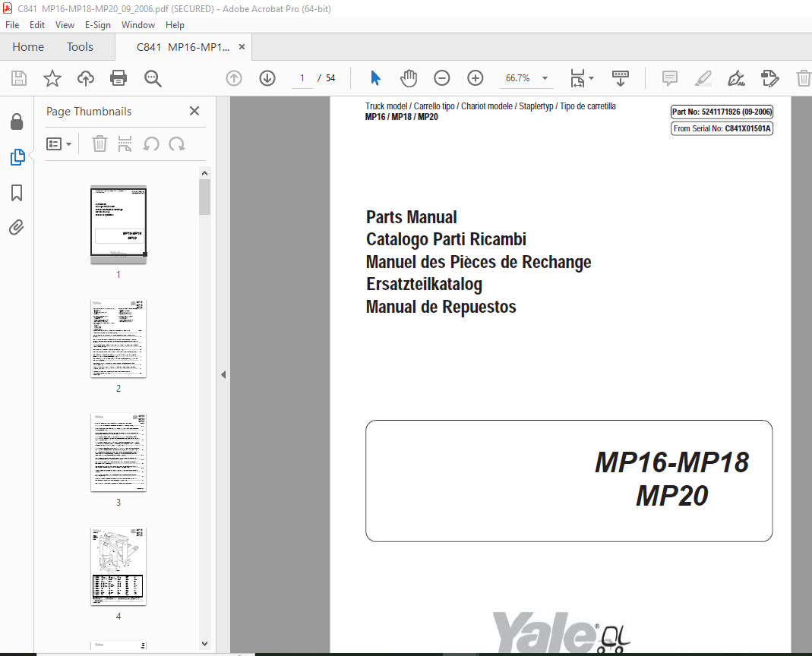The width and height of the screenshot is (812, 656).
Task: Delete selected page thumbnail
Action: click(100, 143)
